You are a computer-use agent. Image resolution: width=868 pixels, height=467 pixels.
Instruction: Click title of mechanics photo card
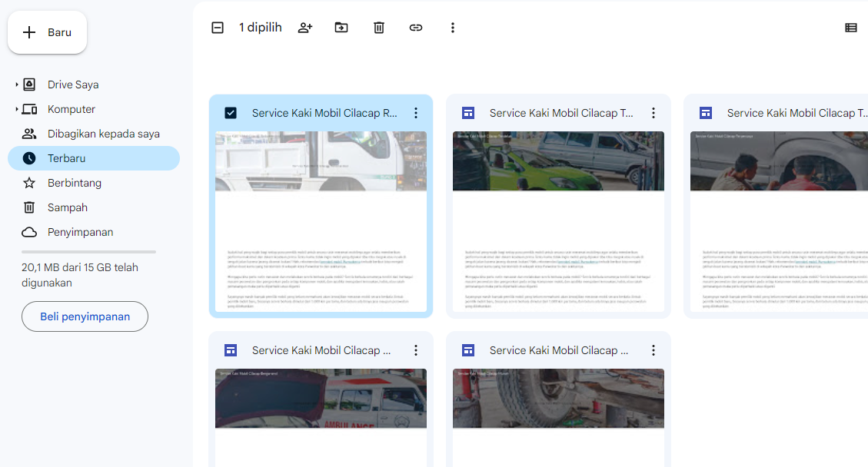point(797,113)
